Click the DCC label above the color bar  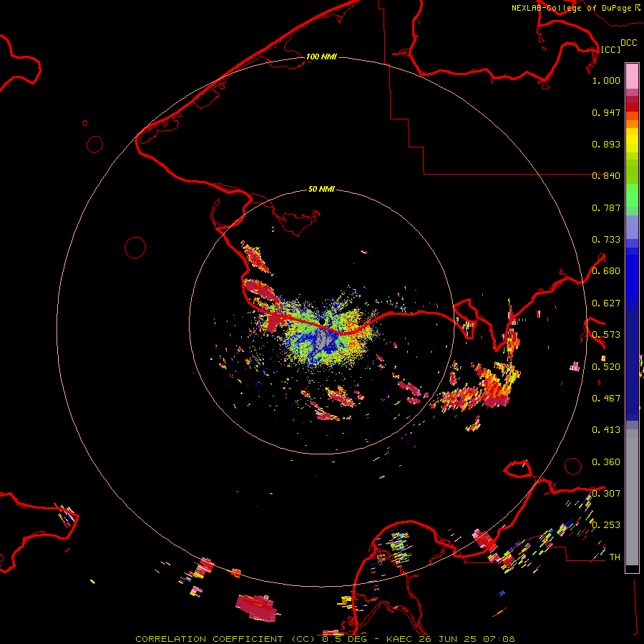pos(628,43)
